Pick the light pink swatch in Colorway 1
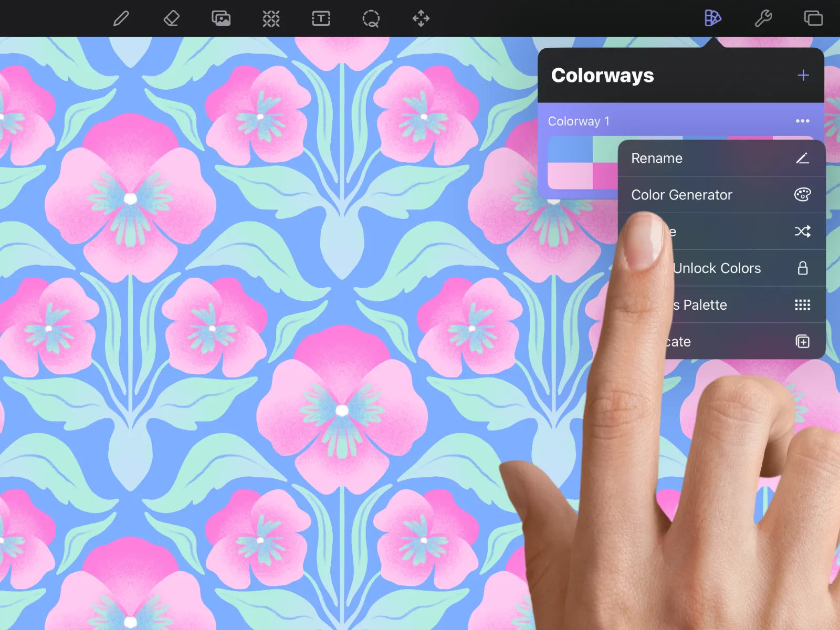840x630 pixels. pyautogui.click(x=570, y=175)
